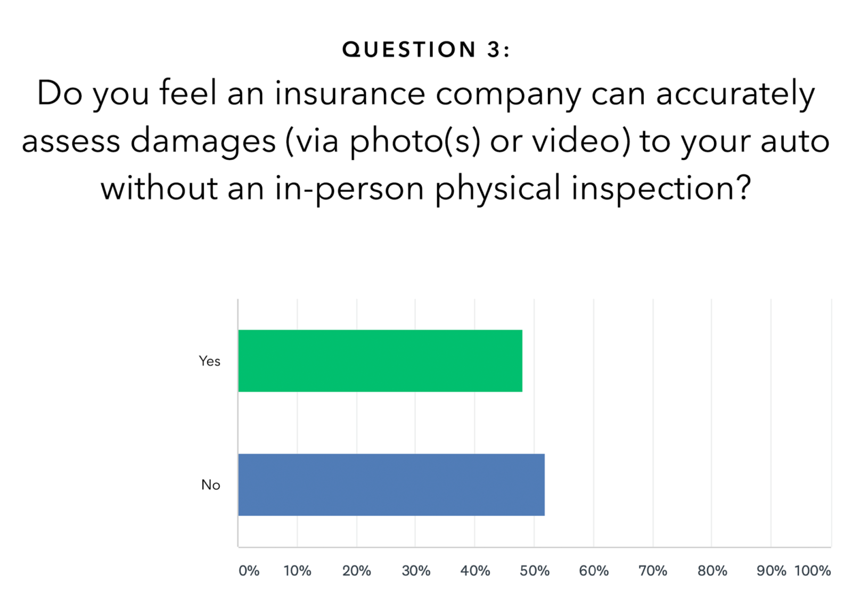Select the No axis label
This screenshot has height=616, width=852.
point(210,484)
